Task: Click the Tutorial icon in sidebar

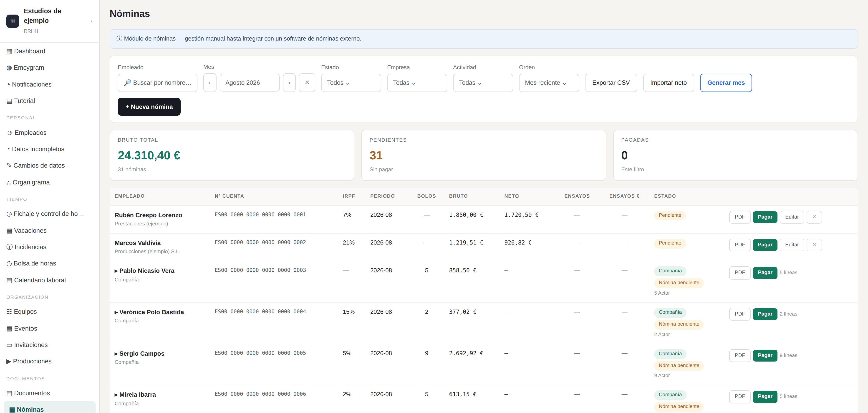Action: tap(9, 101)
